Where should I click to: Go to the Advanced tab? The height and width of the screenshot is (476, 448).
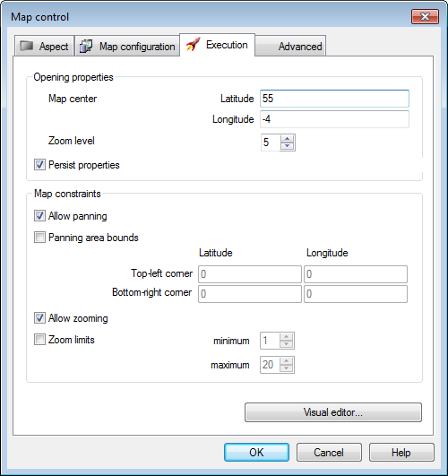coord(290,46)
